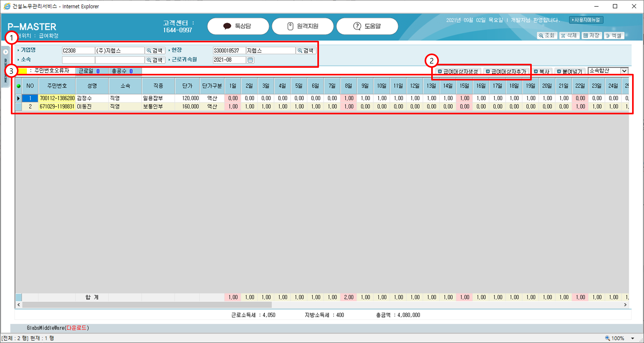Image resolution: width=644 pixels, height=343 pixels.
Task: Click the 근로귀속월 field 2021-08
Action: (229, 60)
